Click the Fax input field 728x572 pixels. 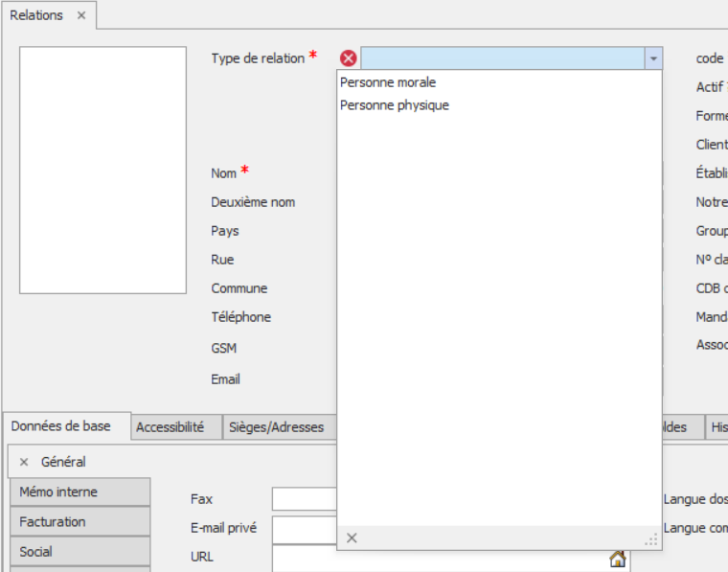pyautogui.click(x=304, y=499)
